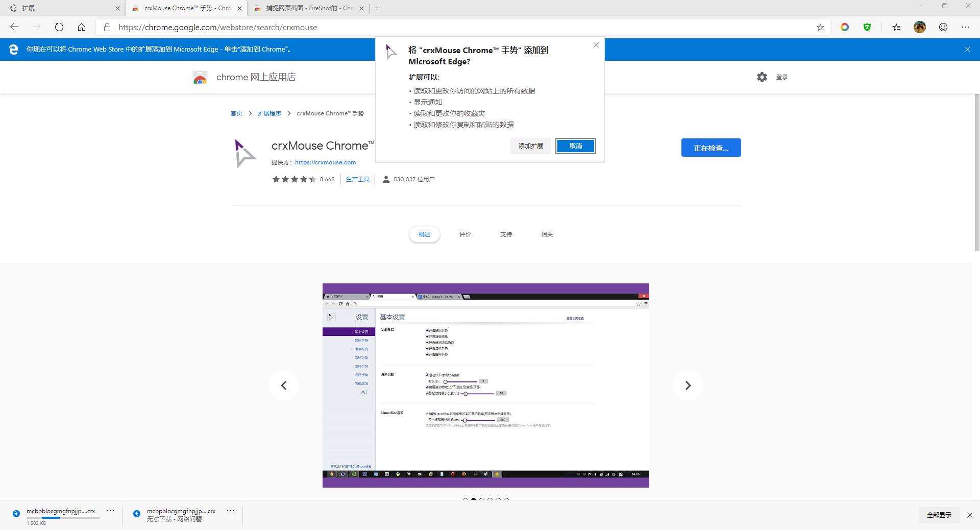The image size is (980, 530).
Task: Open the browser Settings and more menu
Action: click(966, 27)
